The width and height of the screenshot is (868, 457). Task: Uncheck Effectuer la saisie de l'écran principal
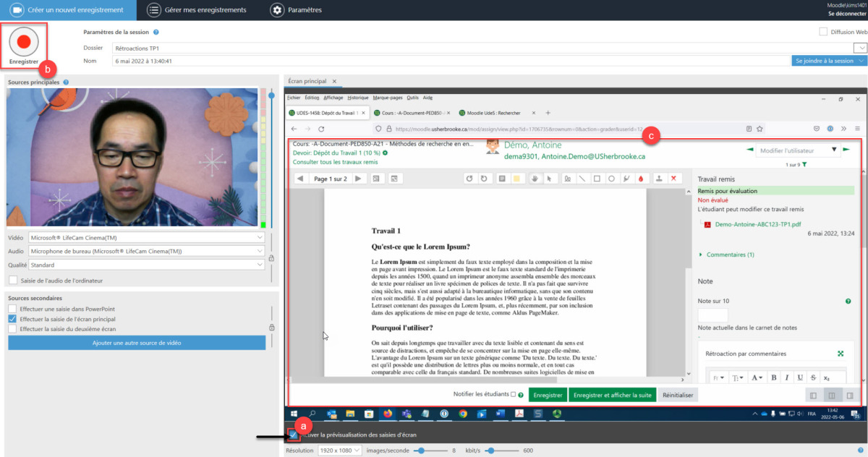(13, 319)
